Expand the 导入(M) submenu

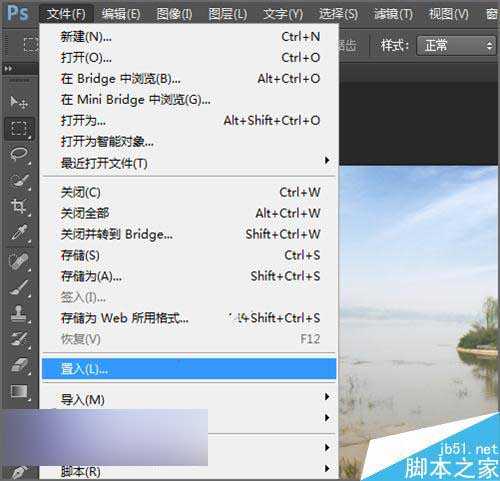pos(190,399)
